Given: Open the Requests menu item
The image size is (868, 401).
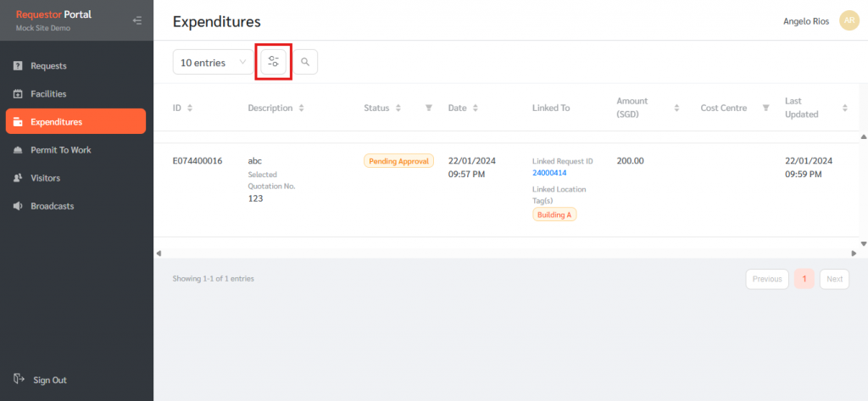Looking at the screenshot, I should click(48, 66).
